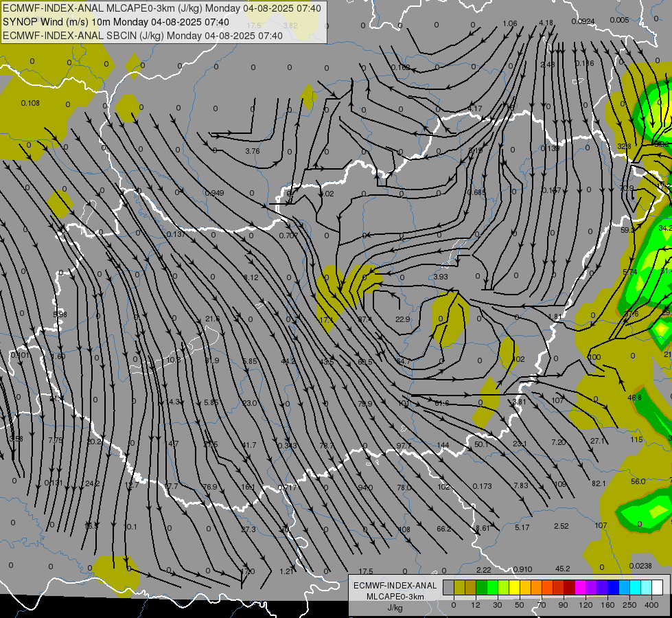
Task: Click the '24.2' value on the map
Action: click(92, 483)
